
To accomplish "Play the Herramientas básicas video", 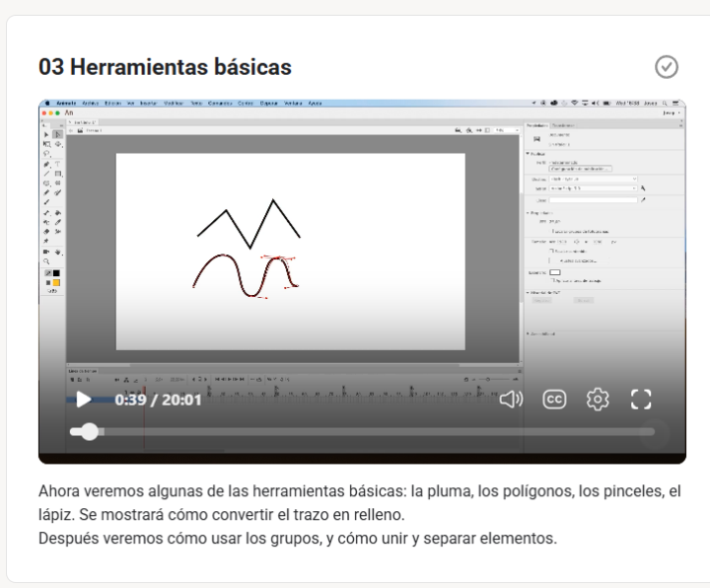I will (84, 400).
